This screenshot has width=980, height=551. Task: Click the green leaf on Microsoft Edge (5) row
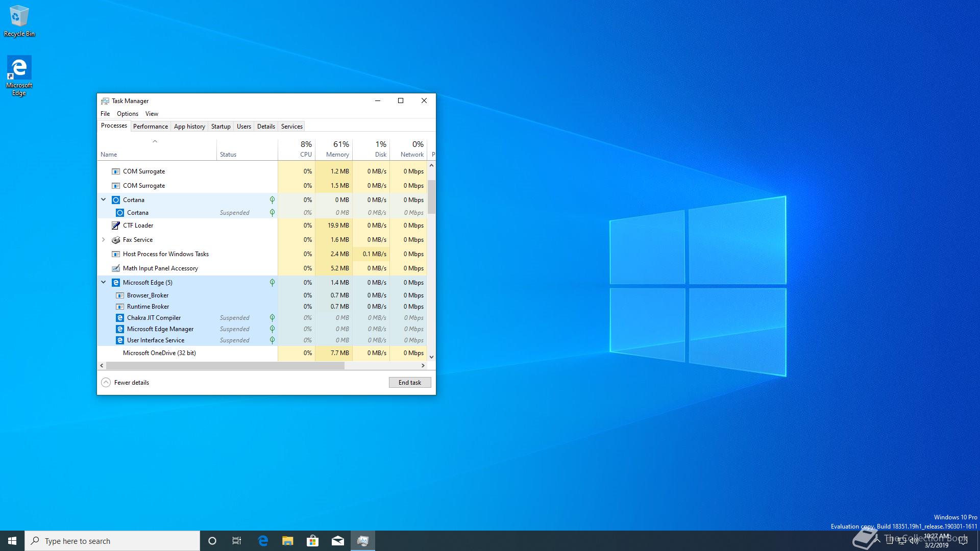(x=272, y=283)
